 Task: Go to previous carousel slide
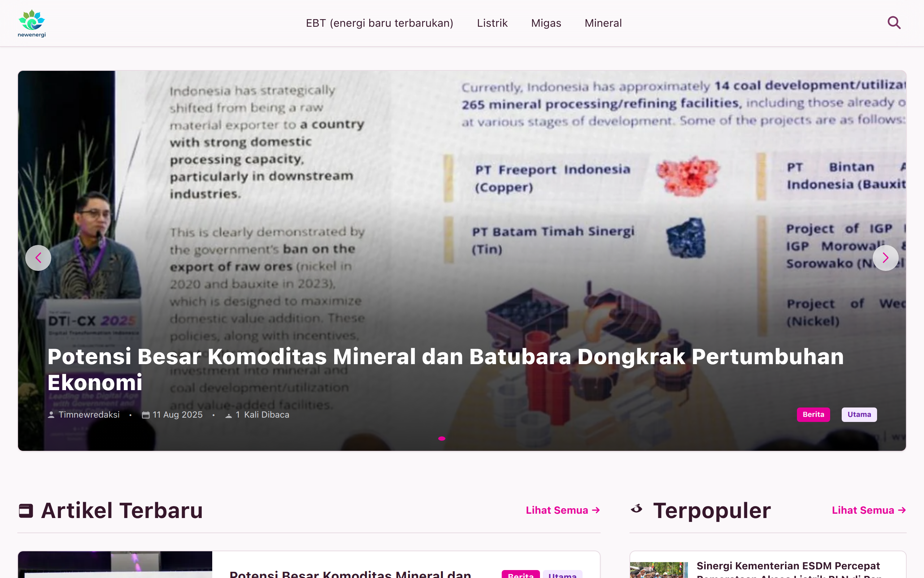[x=38, y=258]
